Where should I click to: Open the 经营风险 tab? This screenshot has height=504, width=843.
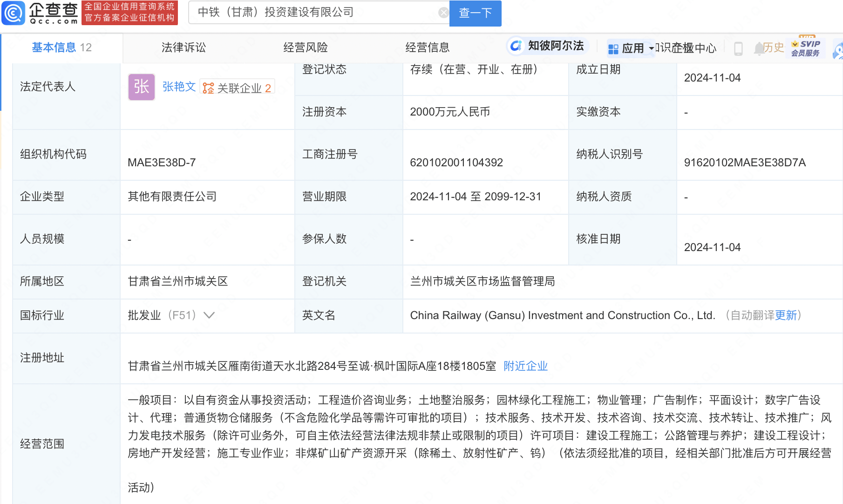pos(306,47)
